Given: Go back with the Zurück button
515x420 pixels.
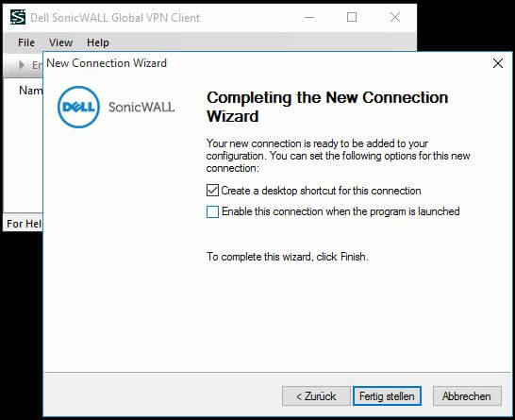Looking at the screenshot, I should click(316, 396).
